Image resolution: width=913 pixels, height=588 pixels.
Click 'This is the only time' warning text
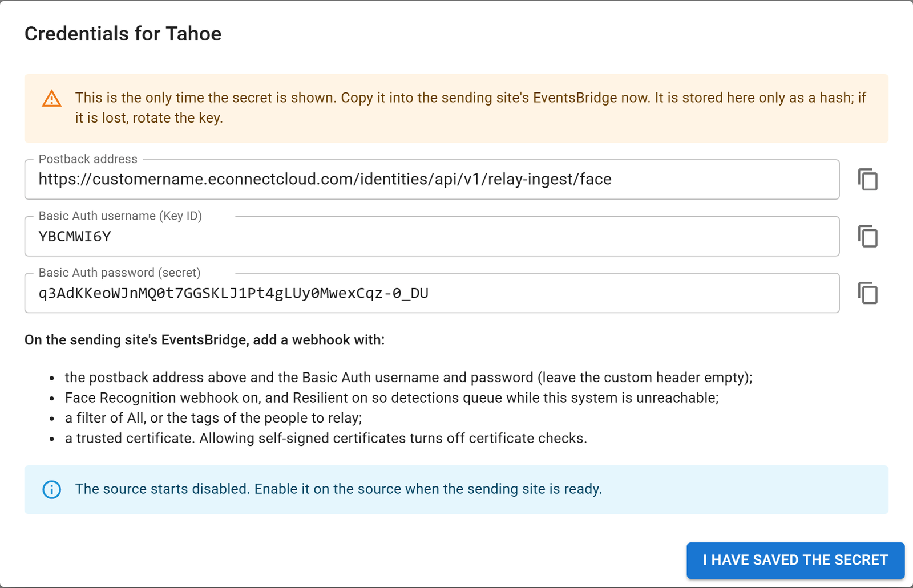(471, 108)
